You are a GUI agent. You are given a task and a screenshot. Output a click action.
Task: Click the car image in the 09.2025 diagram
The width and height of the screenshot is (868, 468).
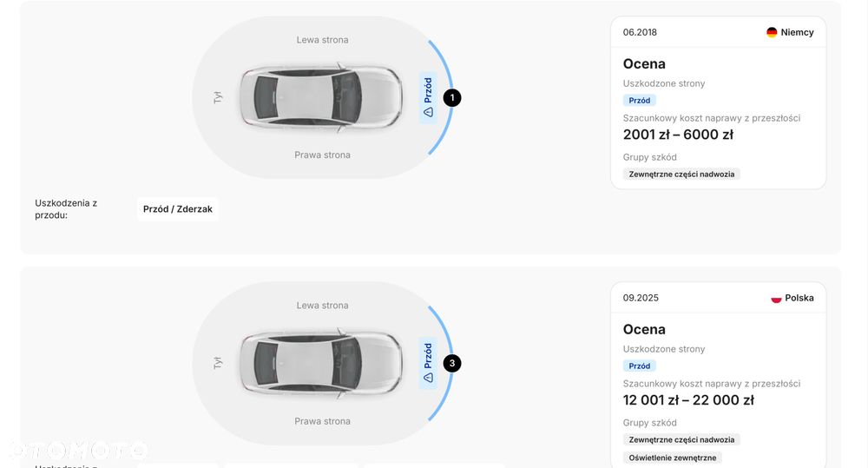pyautogui.click(x=321, y=363)
